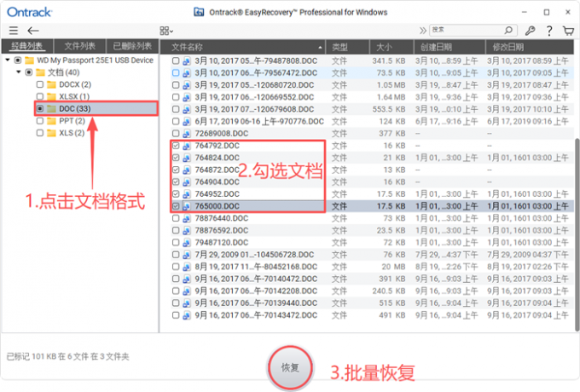
Task: Toggle checkbox for 文档 (40) folder
Action: point(29,72)
